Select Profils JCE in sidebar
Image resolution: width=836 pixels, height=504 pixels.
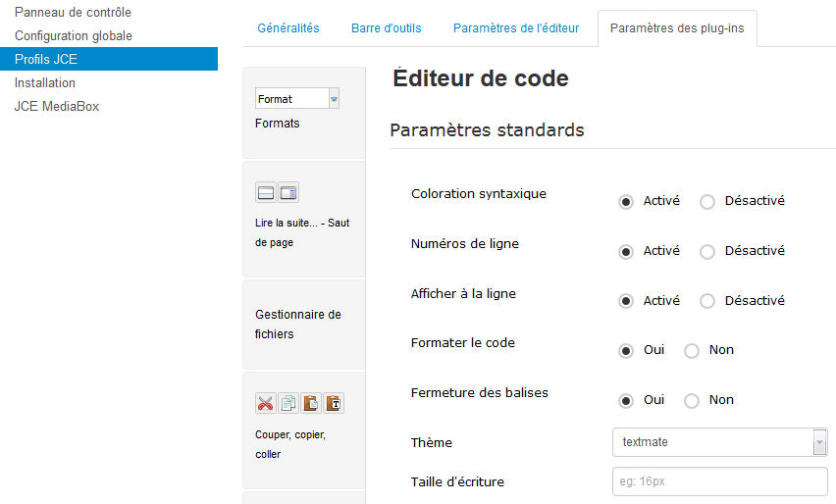109,59
